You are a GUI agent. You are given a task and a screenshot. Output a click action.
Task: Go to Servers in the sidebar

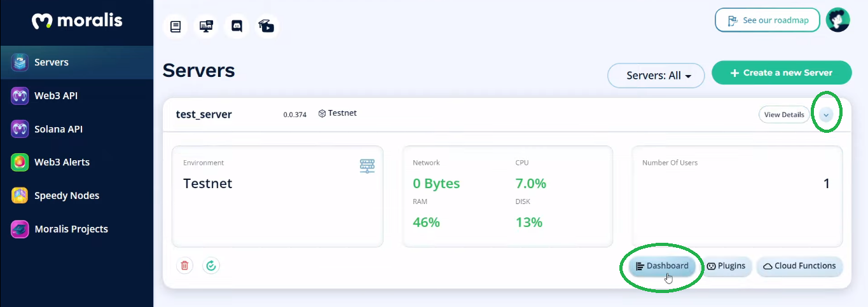pos(76,62)
